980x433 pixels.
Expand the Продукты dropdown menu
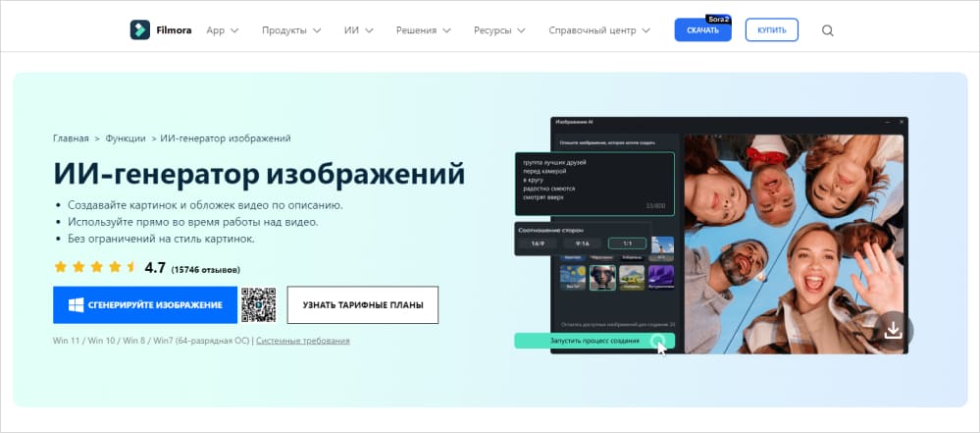coord(291,30)
